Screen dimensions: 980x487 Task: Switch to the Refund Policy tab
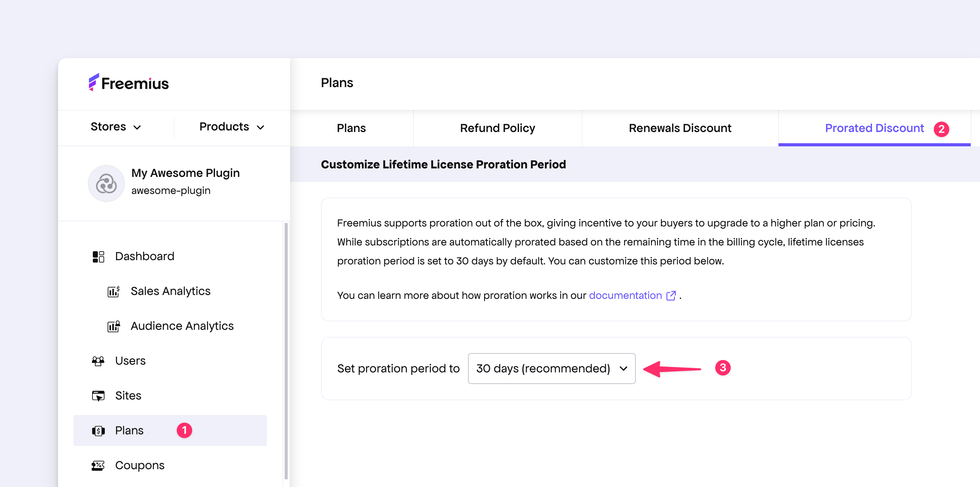tap(497, 128)
